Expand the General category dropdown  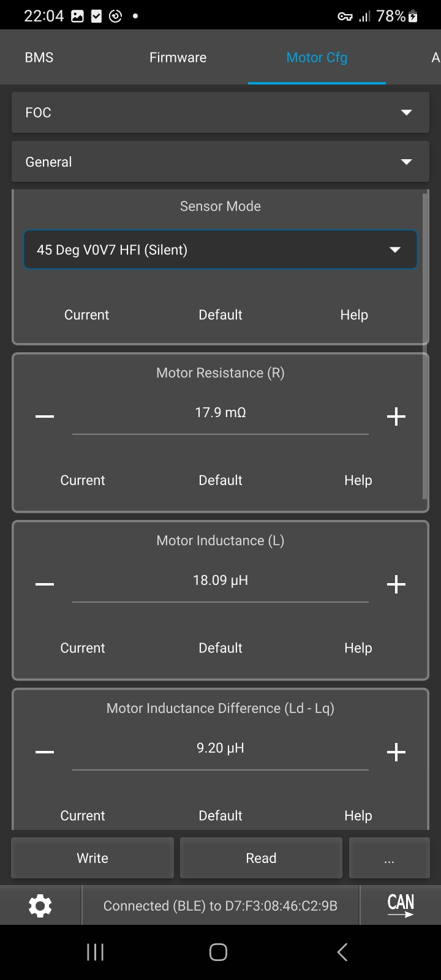(221, 162)
